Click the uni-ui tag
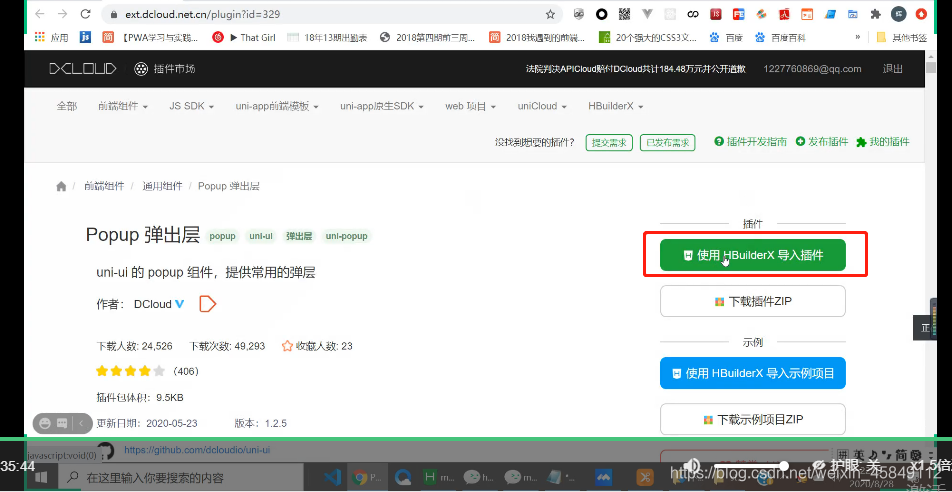952x492 pixels. (261, 236)
